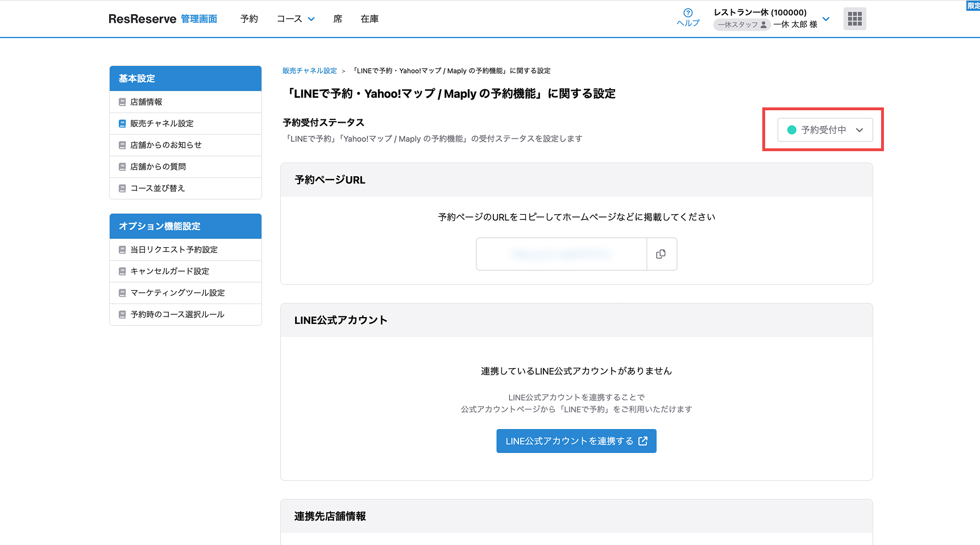Screen dimensions: 980x545
Task: Click the ResReserve 管理画面 logo
Action: pyautogui.click(x=163, y=19)
